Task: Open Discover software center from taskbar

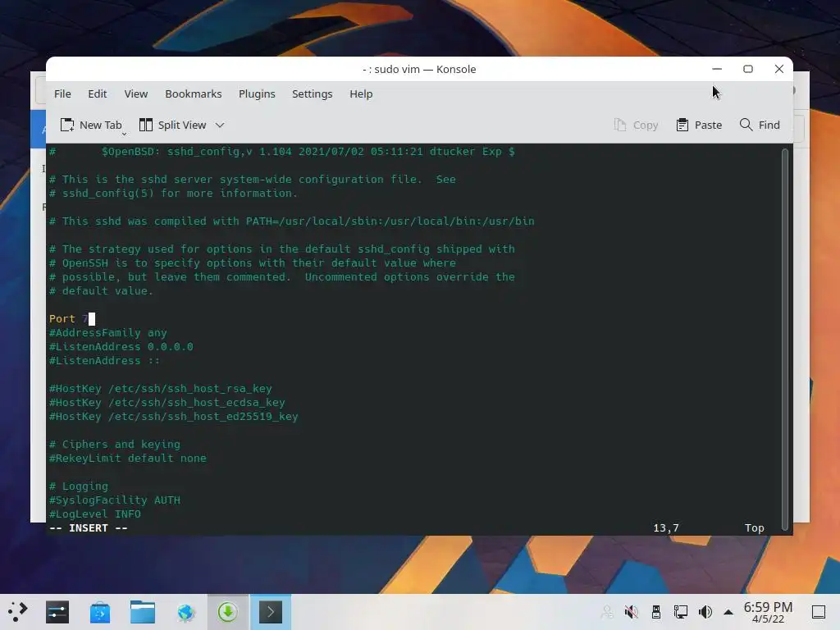Action: 100,612
